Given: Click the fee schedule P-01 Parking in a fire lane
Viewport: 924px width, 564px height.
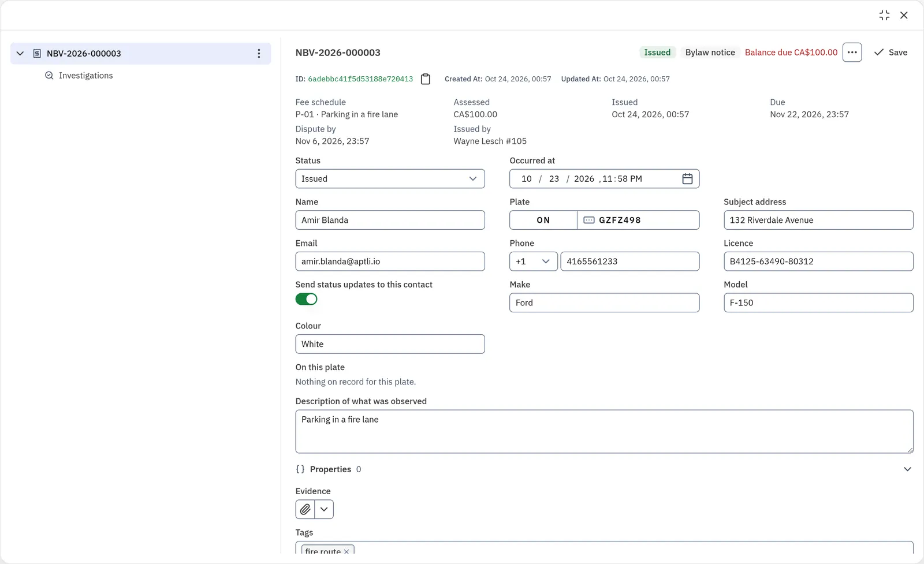Looking at the screenshot, I should coord(346,114).
